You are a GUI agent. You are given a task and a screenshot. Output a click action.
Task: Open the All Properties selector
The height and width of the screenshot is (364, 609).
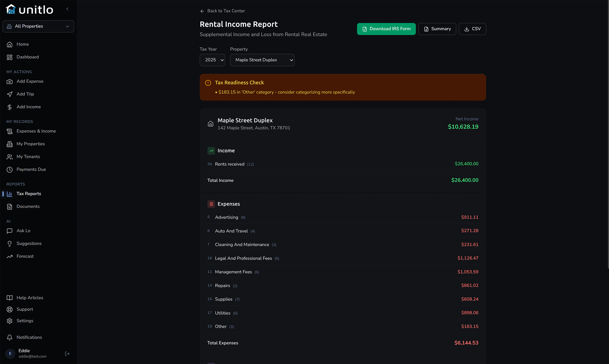pos(38,26)
